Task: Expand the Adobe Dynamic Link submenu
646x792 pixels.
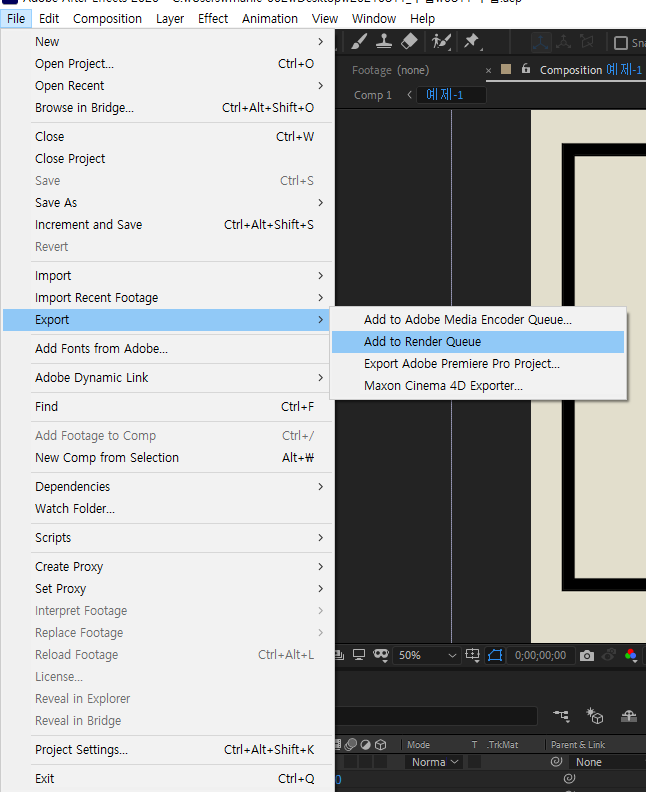Action: tap(168, 377)
